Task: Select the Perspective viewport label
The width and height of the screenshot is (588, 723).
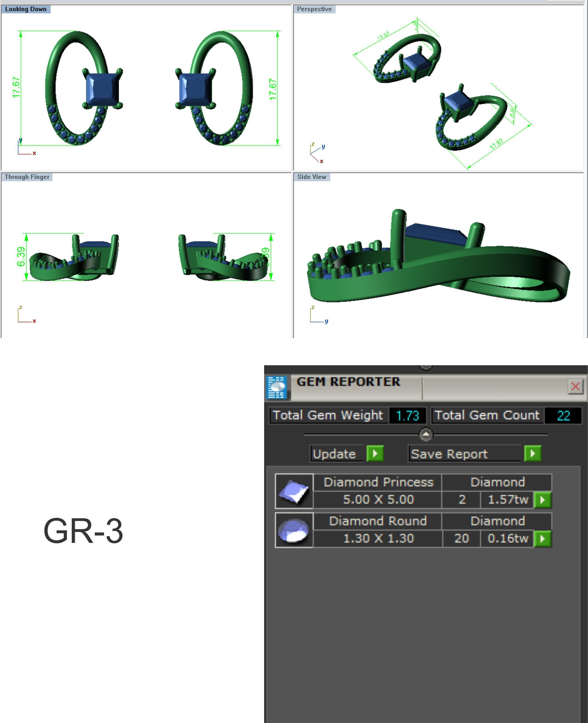Action: 314,9
